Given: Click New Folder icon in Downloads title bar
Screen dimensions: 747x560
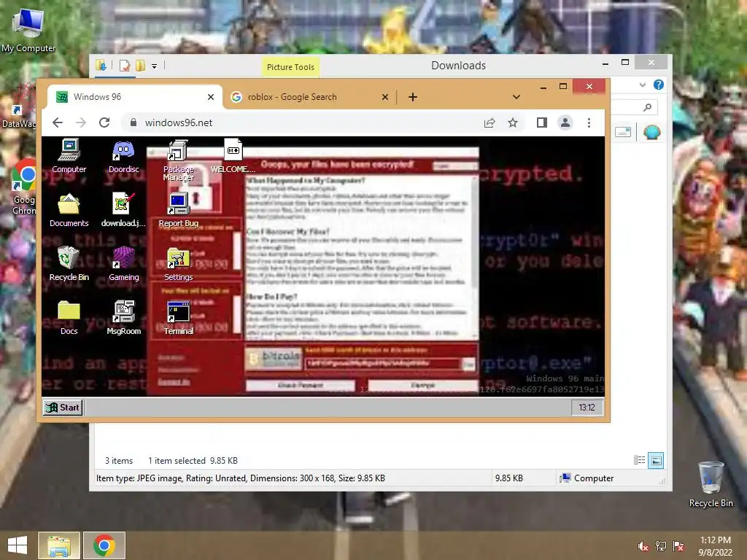Looking at the screenshot, I should tap(141, 66).
